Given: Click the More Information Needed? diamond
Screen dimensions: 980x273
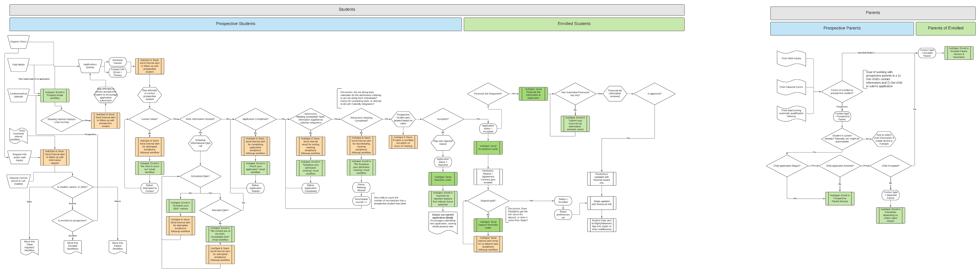Looking at the screenshot, I should (x=200, y=119).
